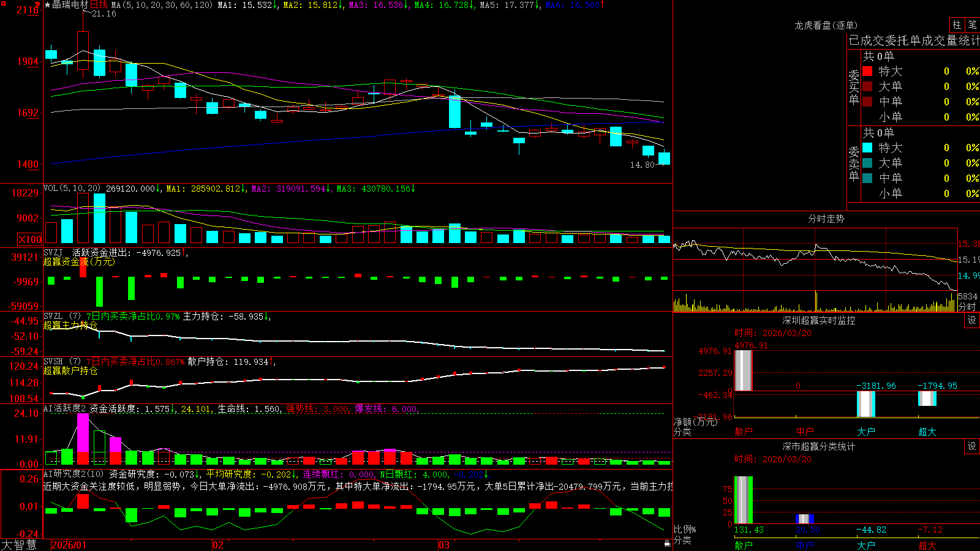Click the red up arrow after 活跃资金进出 -4976.925

click(184, 252)
